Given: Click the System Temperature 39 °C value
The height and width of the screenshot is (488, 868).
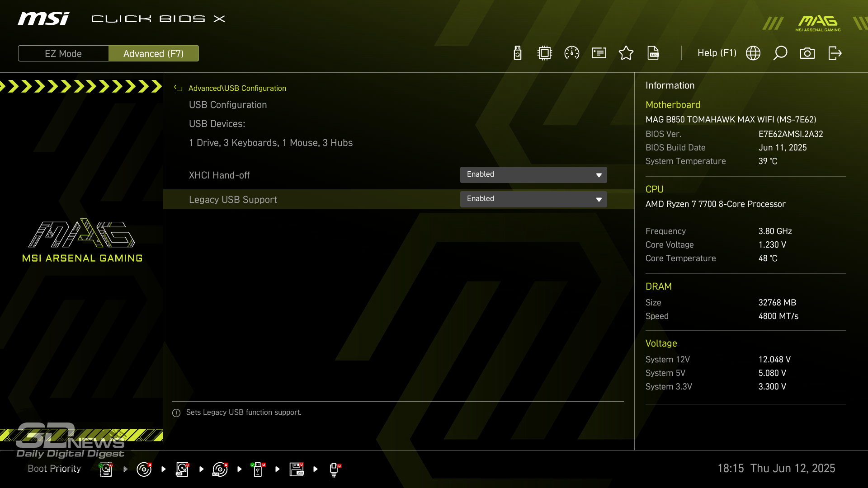Looking at the screenshot, I should click(x=768, y=161).
